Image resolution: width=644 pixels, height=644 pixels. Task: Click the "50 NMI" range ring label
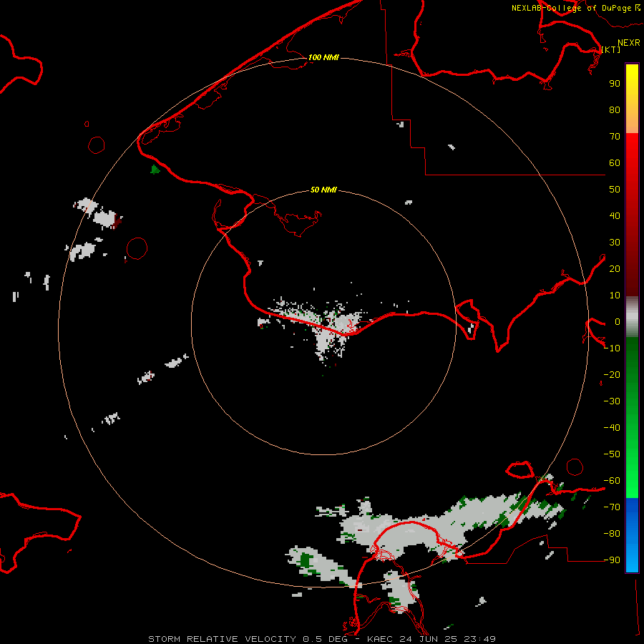click(x=323, y=190)
